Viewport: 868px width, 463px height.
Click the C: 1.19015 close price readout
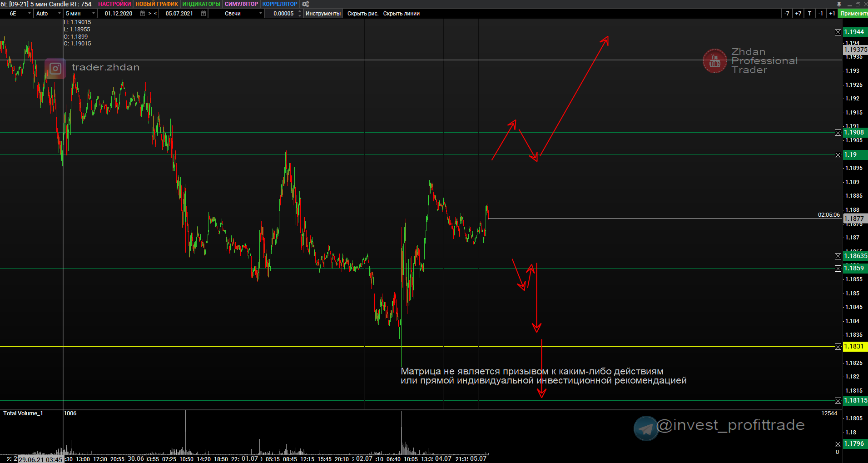(77, 44)
